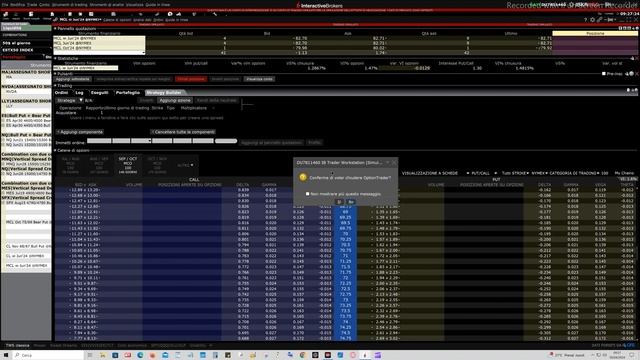The image size is (640, 360).
Task: Open the Strumenti di analisi menu
Action: click(107, 4)
